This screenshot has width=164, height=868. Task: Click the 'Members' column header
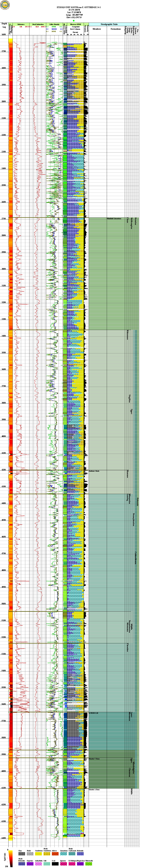(97, 29)
